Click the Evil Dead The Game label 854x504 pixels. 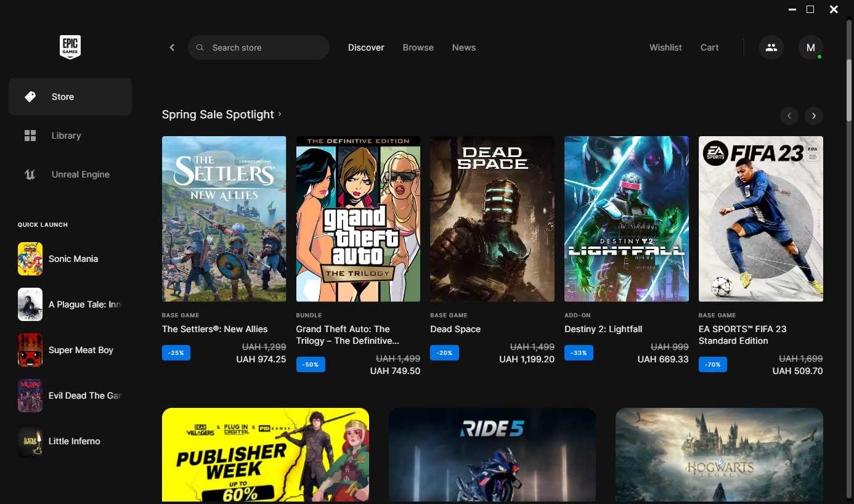pyautogui.click(x=85, y=396)
